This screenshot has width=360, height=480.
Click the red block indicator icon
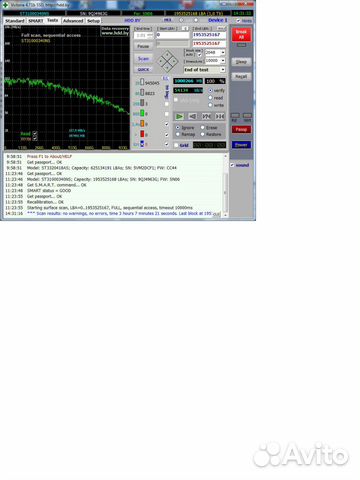pos(142,134)
